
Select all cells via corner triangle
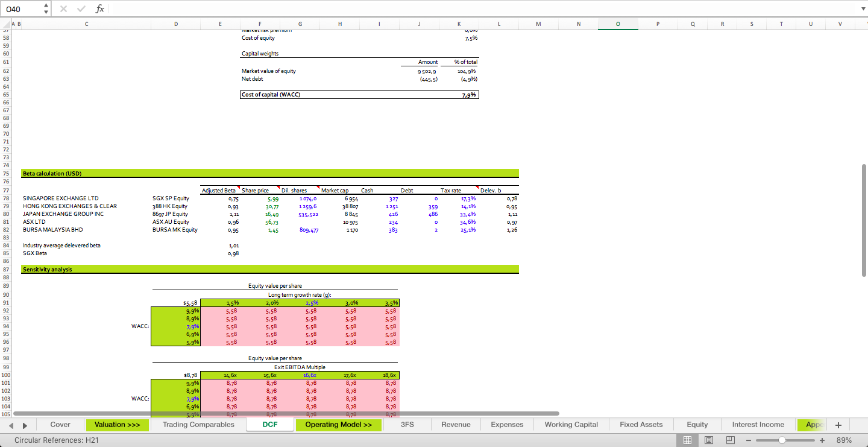5,24
